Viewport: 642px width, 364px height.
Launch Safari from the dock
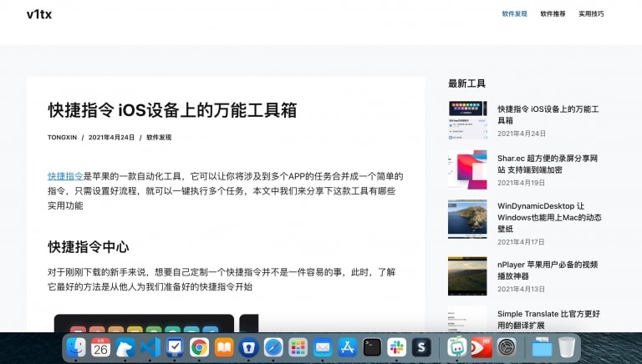273,347
